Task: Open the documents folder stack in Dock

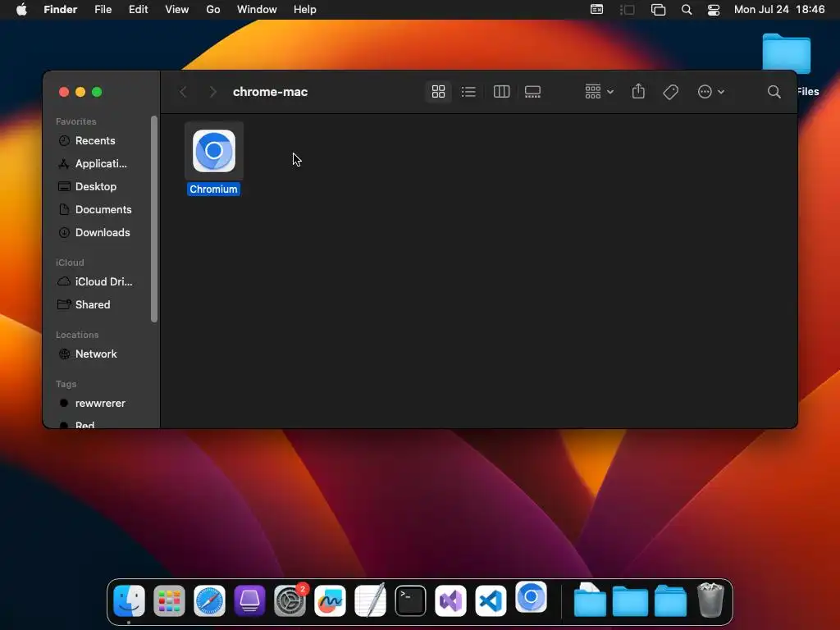Action: pos(590,600)
